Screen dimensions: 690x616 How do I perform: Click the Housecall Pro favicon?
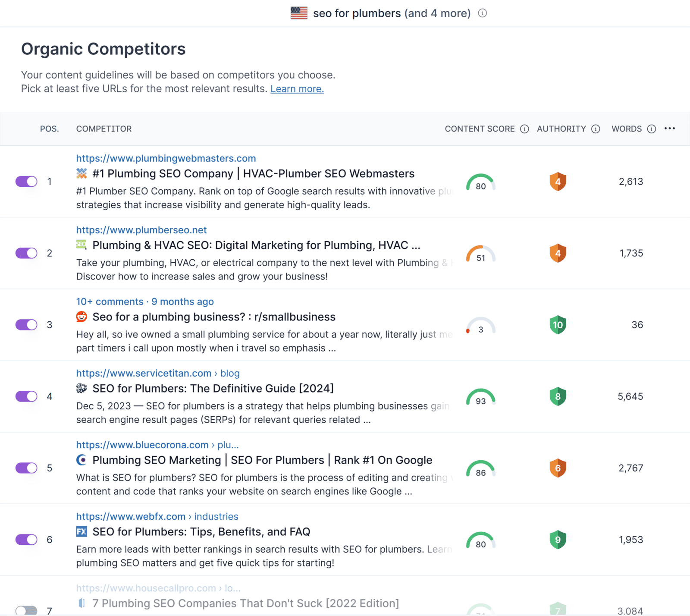point(82,603)
